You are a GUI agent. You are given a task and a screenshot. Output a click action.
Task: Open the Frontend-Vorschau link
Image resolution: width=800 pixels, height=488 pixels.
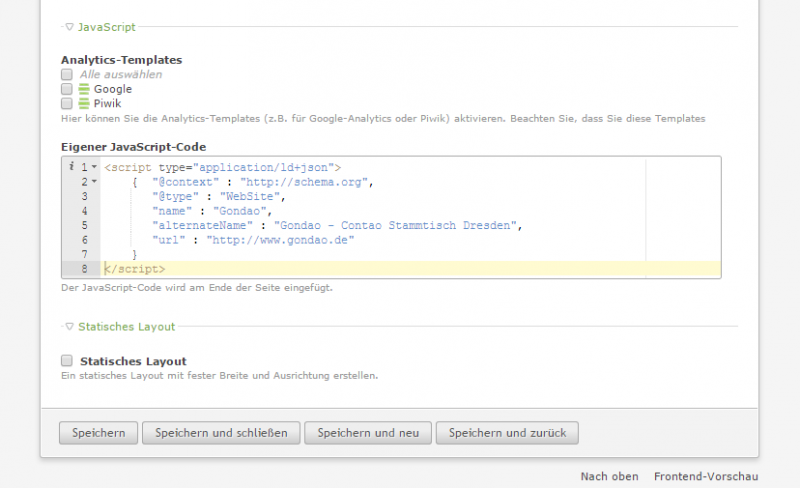tap(706, 476)
